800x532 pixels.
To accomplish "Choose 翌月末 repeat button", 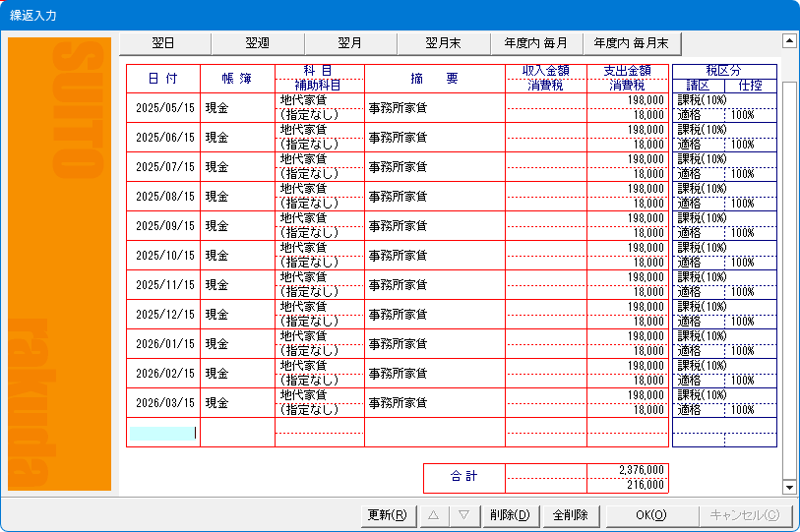I will (x=443, y=43).
